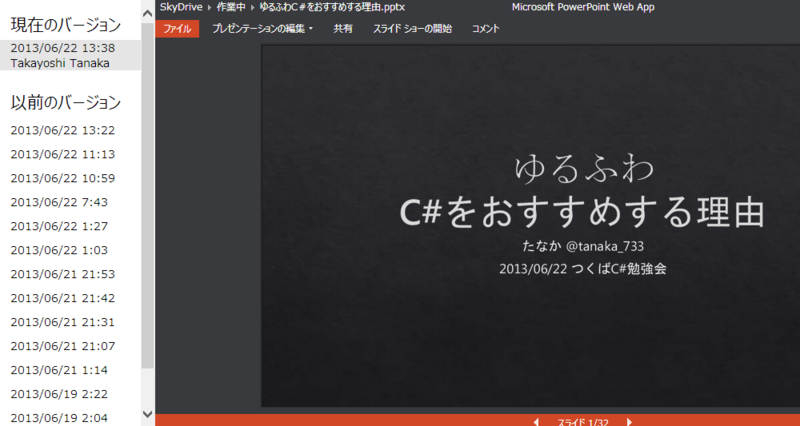Open previous version 2013/06/22 7:43
Image resolution: width=800 pixels, height=426 pixels.
(59, 202)
